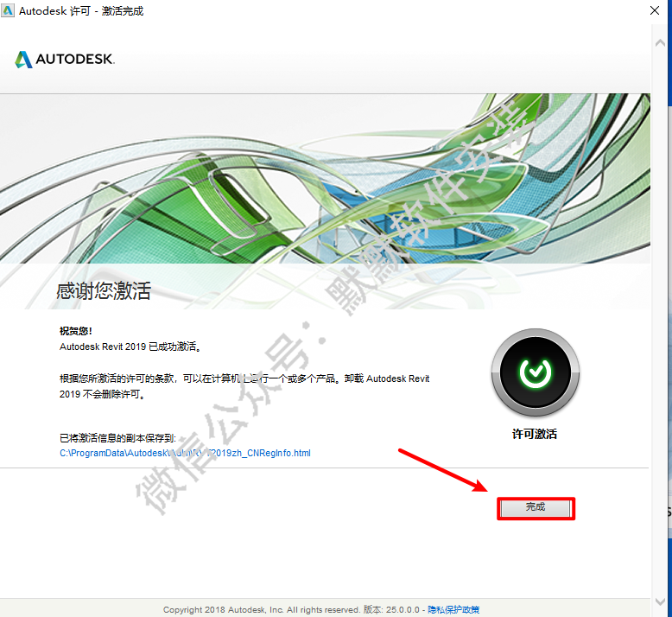
Task: Click the green and blue banner artwork
Action: [x=325, y=178]
